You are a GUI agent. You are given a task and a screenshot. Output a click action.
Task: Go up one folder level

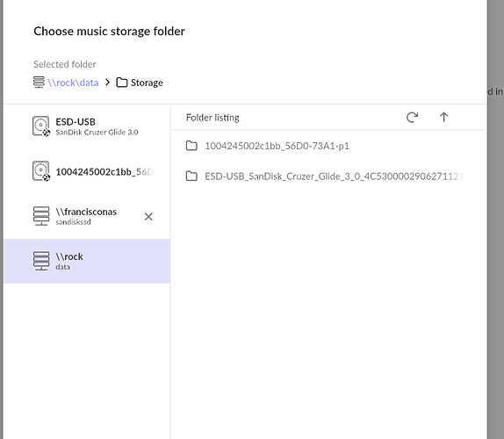(x=443, y=118)
